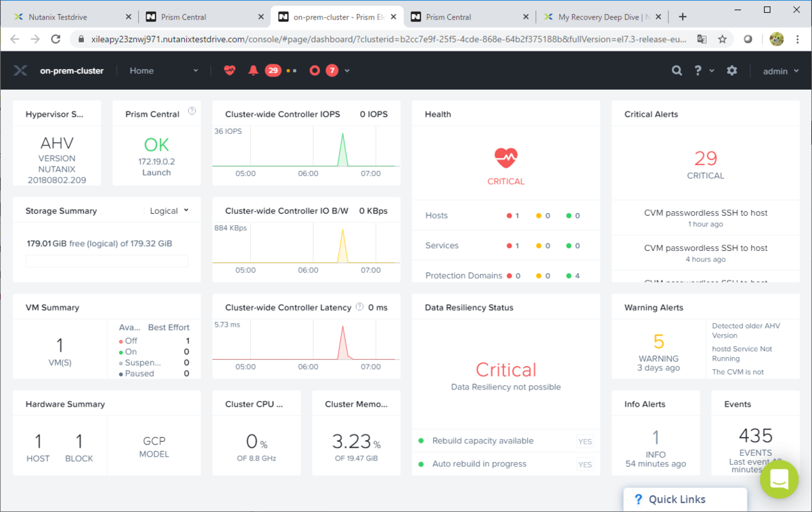
Task: Open the admin user dropdown
Action: (x=781, y=70)
